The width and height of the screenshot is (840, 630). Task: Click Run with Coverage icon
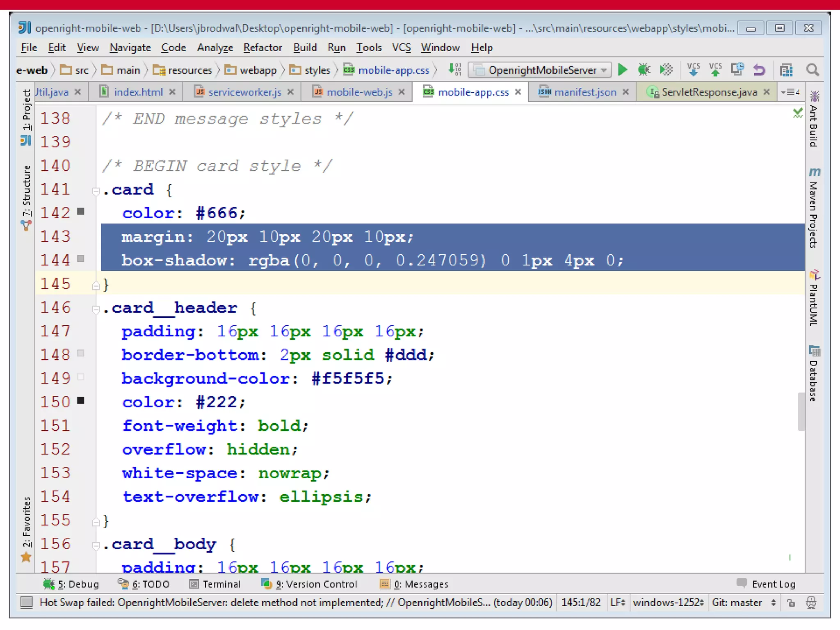pyautogui.click(x=666, y=70)
